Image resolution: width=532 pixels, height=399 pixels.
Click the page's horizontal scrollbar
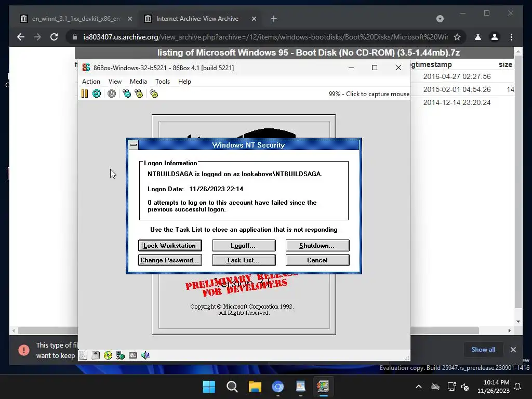[248, 330]
